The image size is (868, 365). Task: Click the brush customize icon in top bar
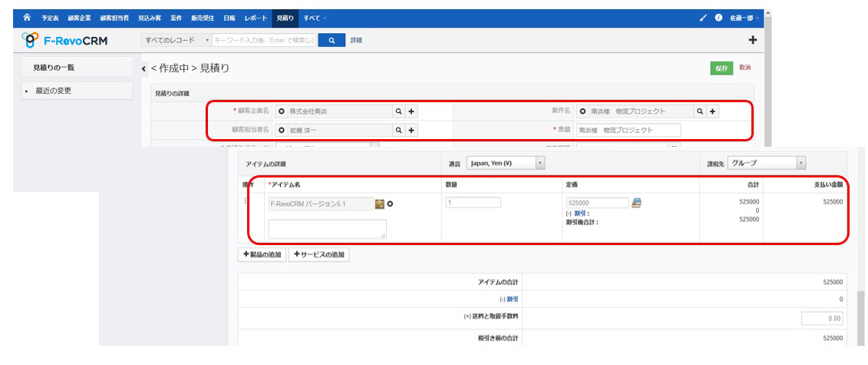[x=704, y=18]
